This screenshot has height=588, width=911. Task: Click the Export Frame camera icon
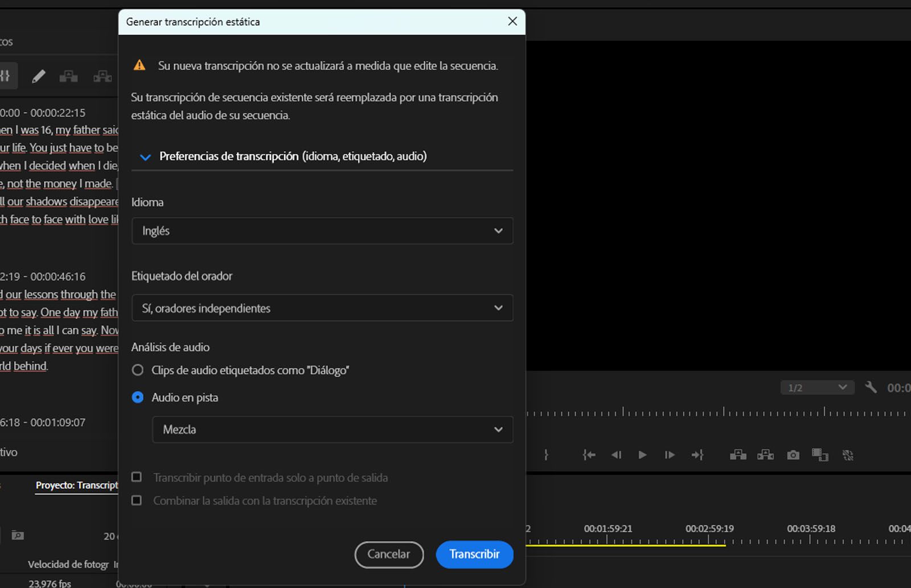(793, 455)
